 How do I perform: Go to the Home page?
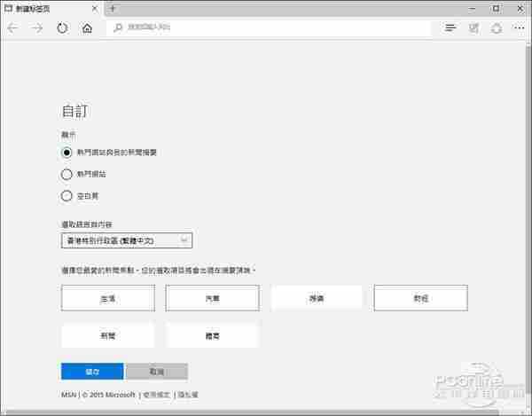pos(87,28)
